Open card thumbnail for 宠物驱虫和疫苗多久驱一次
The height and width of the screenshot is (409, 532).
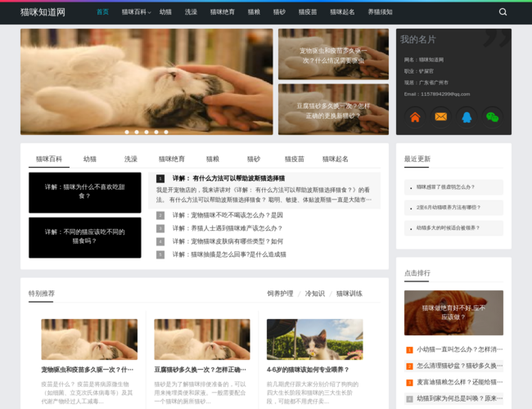point(89,339)
